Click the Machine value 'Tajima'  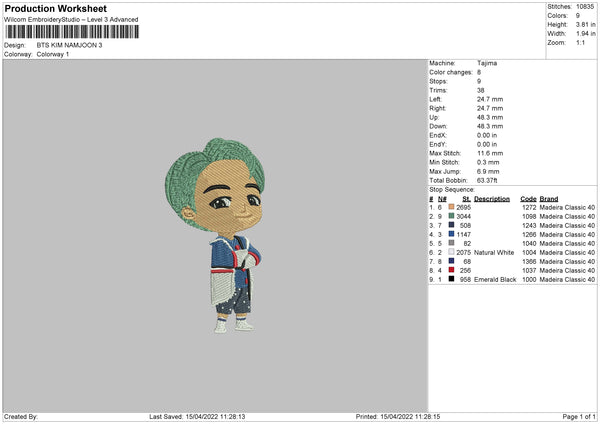[487, 63]
